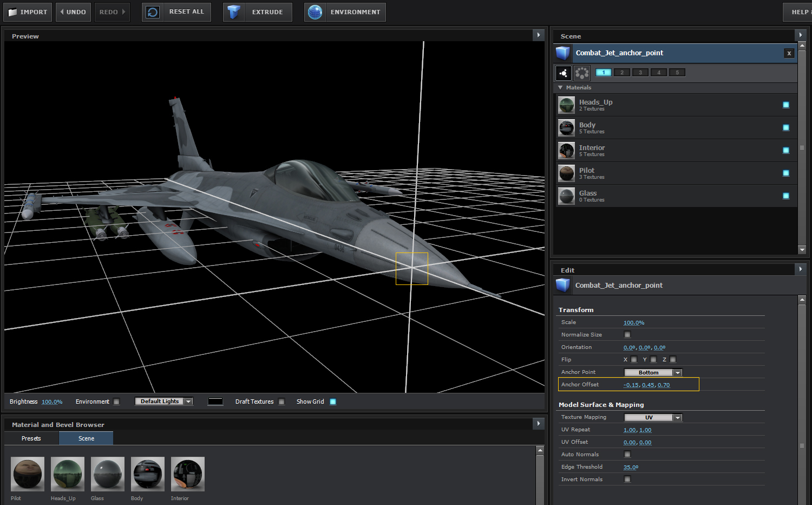This screenshot has height=505, width=812.
Task: Switch to the Presets tab
Action: point(31,438)
